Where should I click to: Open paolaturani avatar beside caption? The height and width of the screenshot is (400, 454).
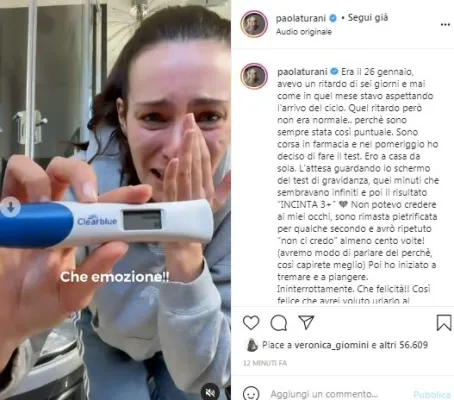click(x=254, y=76)
